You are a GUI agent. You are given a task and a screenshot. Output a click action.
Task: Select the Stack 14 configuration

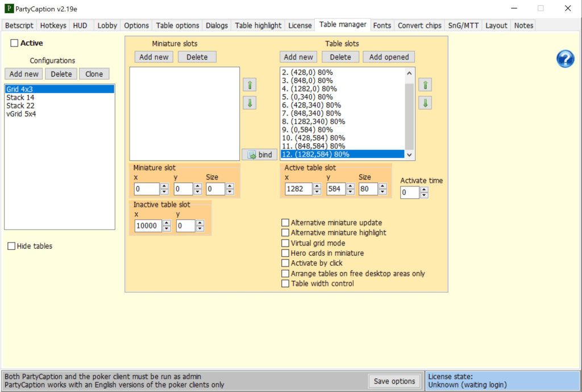click(x=59, y=98)
